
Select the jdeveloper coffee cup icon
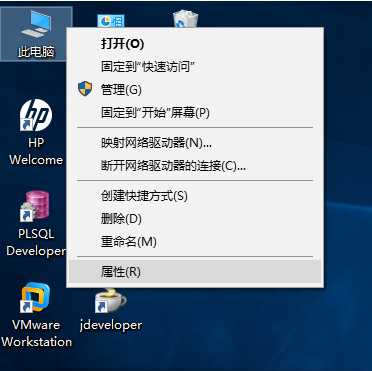click(x=110, y=301)
